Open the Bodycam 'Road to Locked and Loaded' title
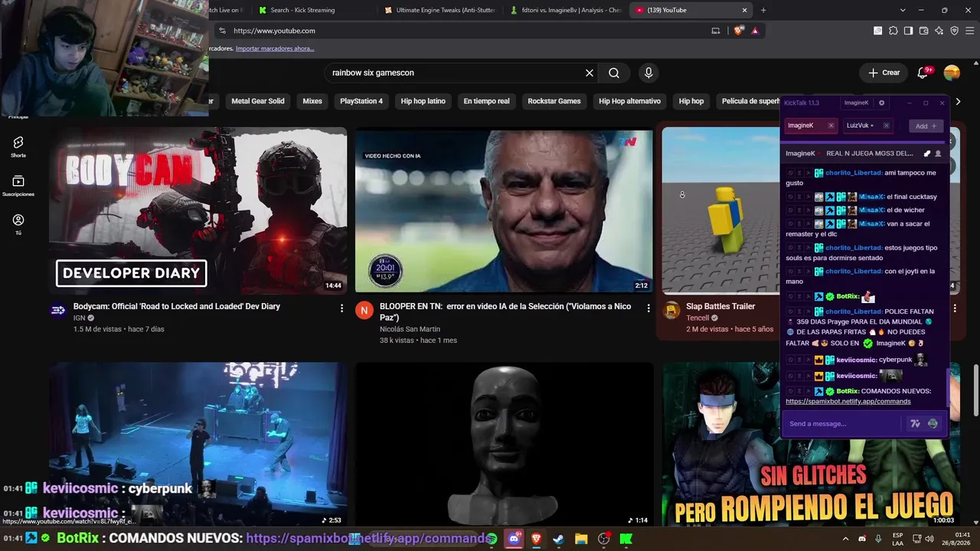Screen dimensions: 980x551 [x=177, y=306]
